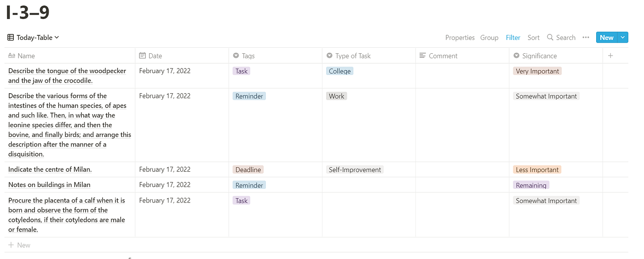
Task: Click the Date column calendar icon
Action: 143,56
